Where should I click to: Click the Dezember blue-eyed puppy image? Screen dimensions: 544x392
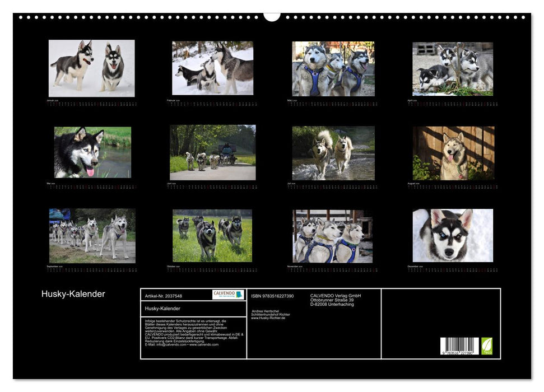pyautogui.click(x=454, y=235)
